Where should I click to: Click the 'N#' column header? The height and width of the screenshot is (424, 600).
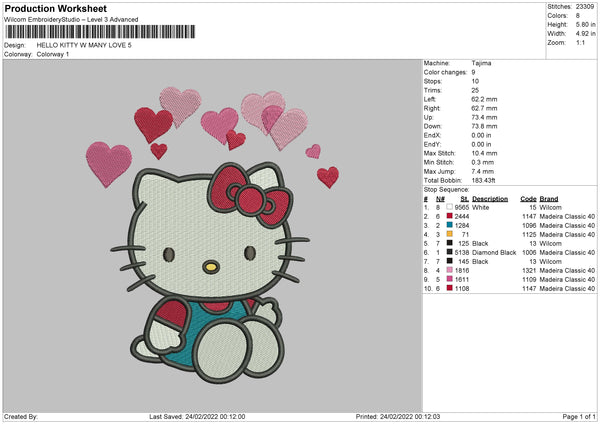[440, 199]
